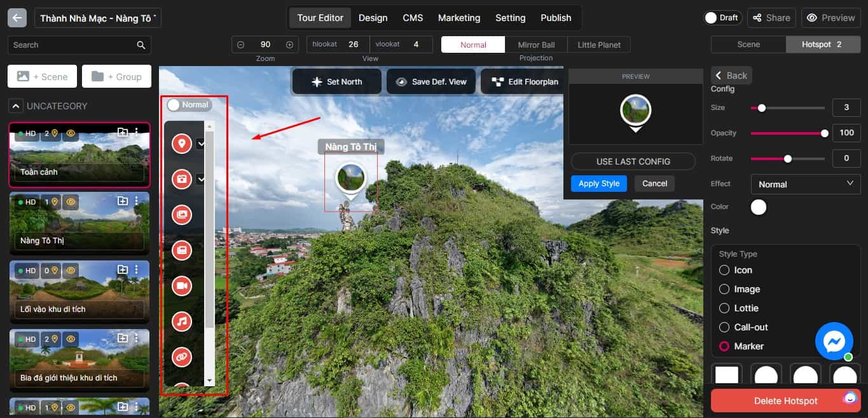
Task: Click add-to-group icon on Nàng Tô Thị scene
Action: pyautogui.click(x=123, y=201)
